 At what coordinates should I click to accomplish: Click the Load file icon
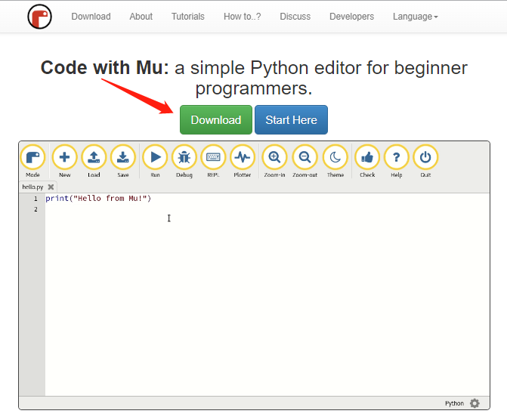point(94,158)
